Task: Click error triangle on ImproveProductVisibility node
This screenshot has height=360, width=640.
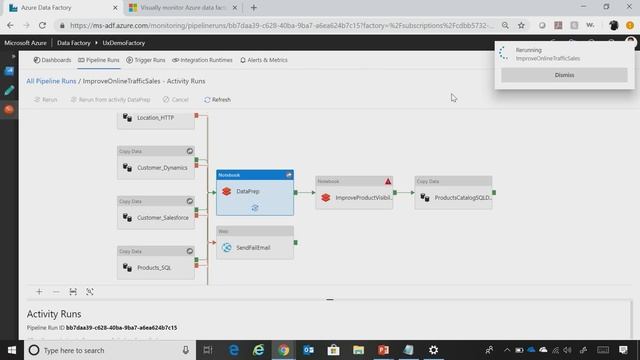Action: pyautogui.click(x=388, y=181)
